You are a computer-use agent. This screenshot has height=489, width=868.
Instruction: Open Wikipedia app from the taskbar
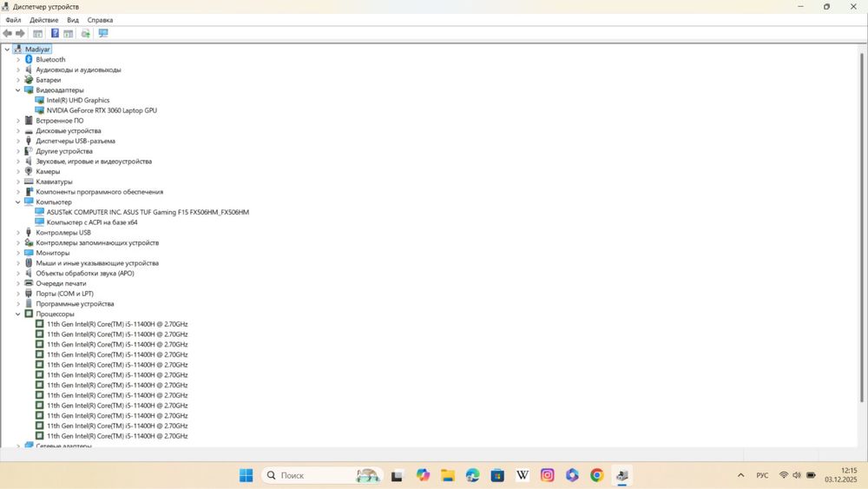523,475
